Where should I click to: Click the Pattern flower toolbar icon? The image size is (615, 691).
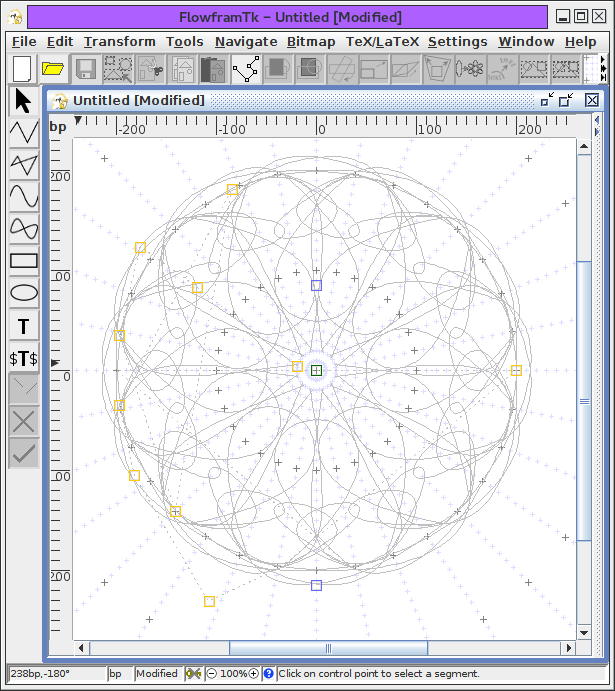[470, 69]
